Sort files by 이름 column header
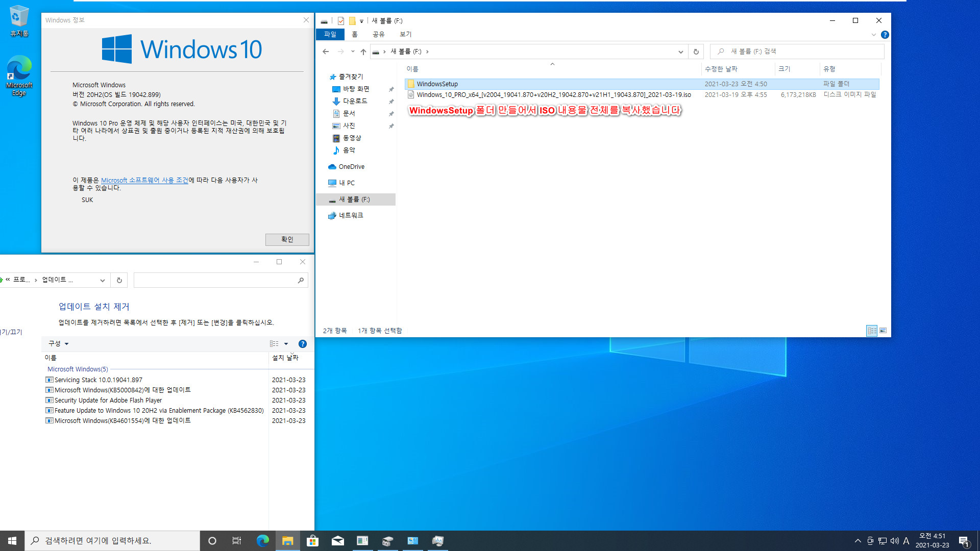The image size is (980, 551). coord(553,69)
